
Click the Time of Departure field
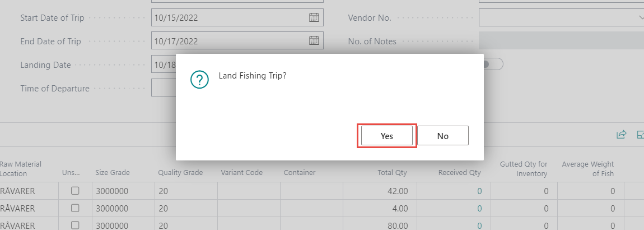pyautogui.click(x=163, y=88)
